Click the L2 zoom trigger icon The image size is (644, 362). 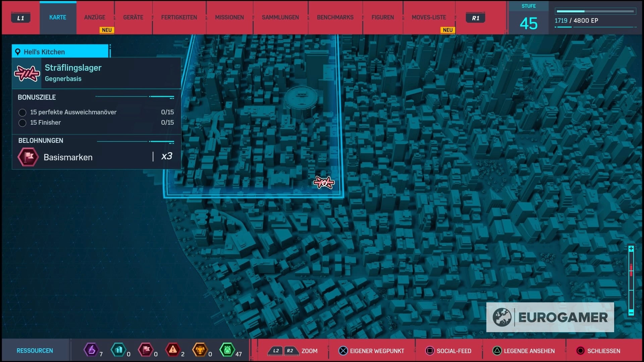[x=276, y=351]
